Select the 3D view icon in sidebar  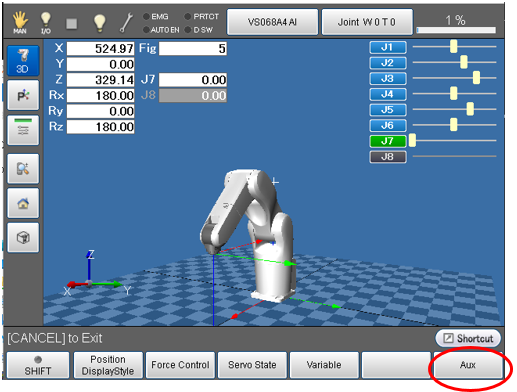coord(23,61)
